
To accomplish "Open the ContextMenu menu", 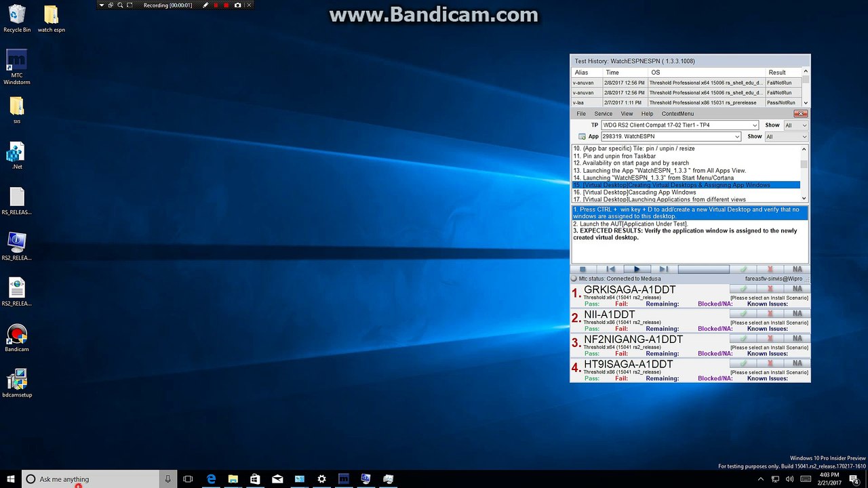I will tap(677, 114).
